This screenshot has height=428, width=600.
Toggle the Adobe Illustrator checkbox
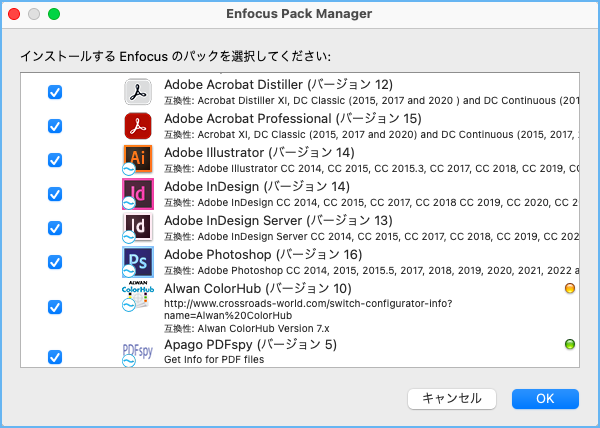point(55,160)
